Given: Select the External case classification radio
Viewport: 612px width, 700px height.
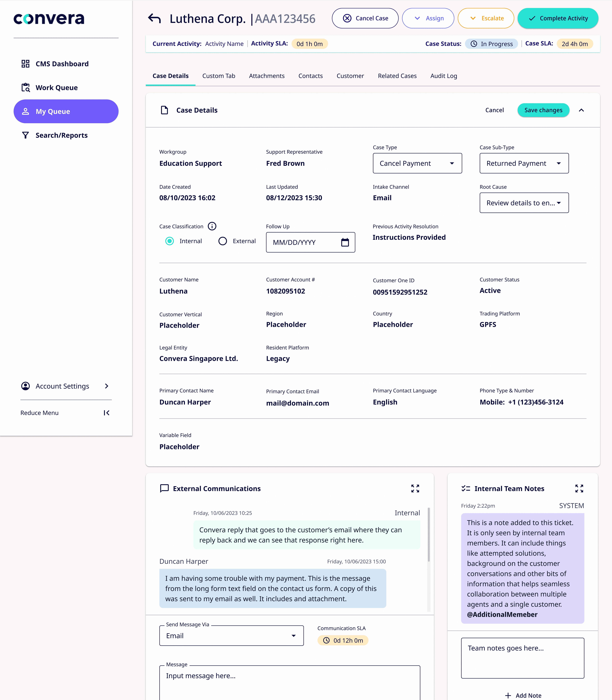Looking at the screenshot, I should [223, 241].
